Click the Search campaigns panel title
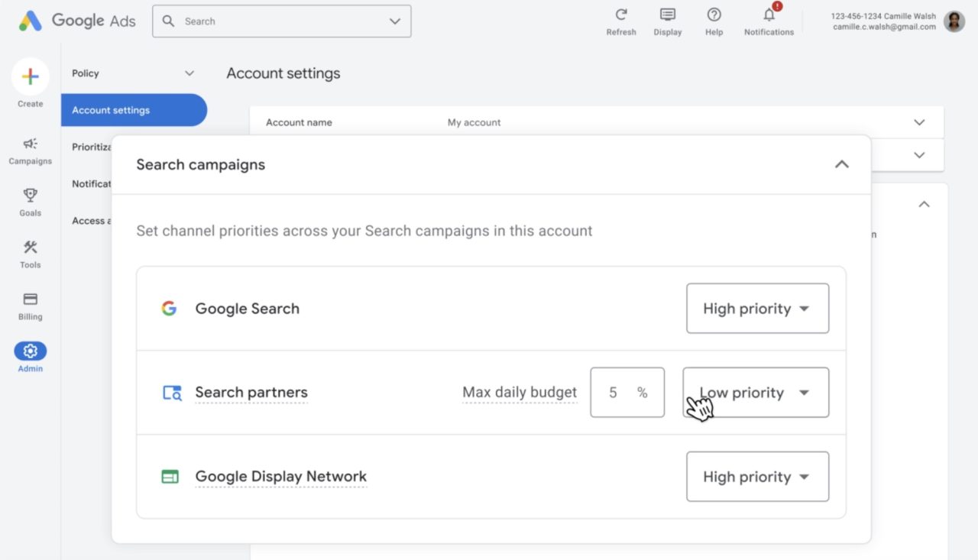978x560 pixels. 201,164
